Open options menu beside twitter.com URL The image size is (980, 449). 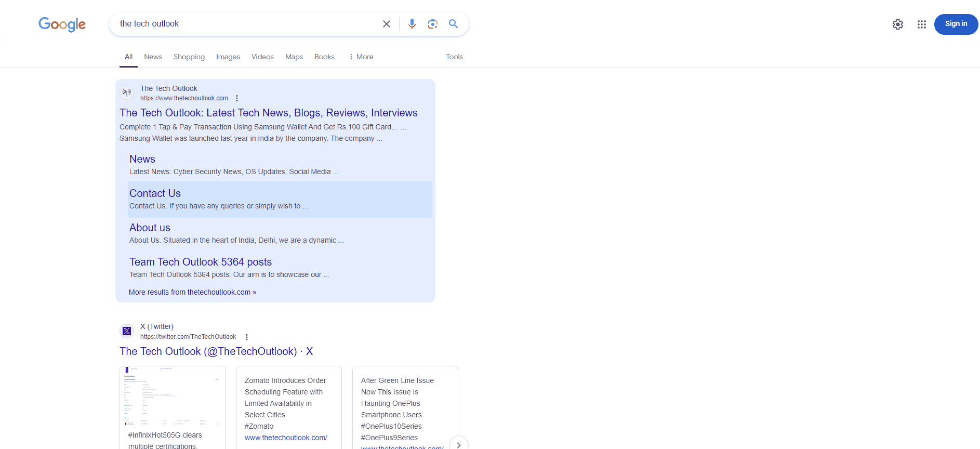pyautogui.click(x=247, y=337)
